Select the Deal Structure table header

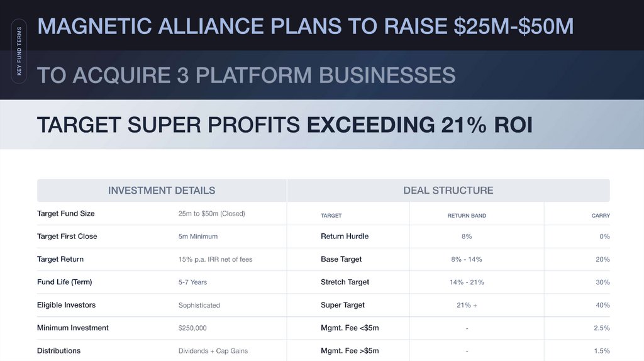pyautogui.click(x=448, y=191)
